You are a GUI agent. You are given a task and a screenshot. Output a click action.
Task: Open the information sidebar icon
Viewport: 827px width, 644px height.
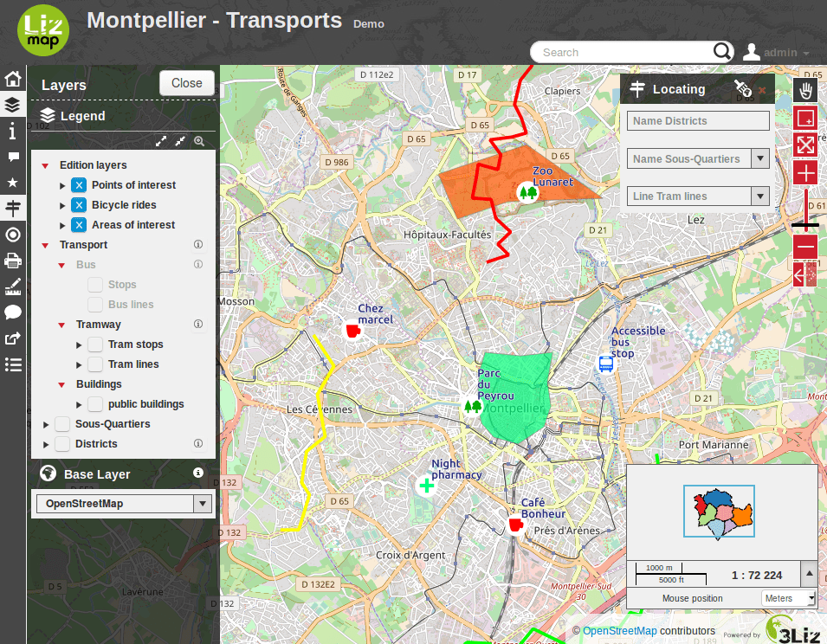13,130
